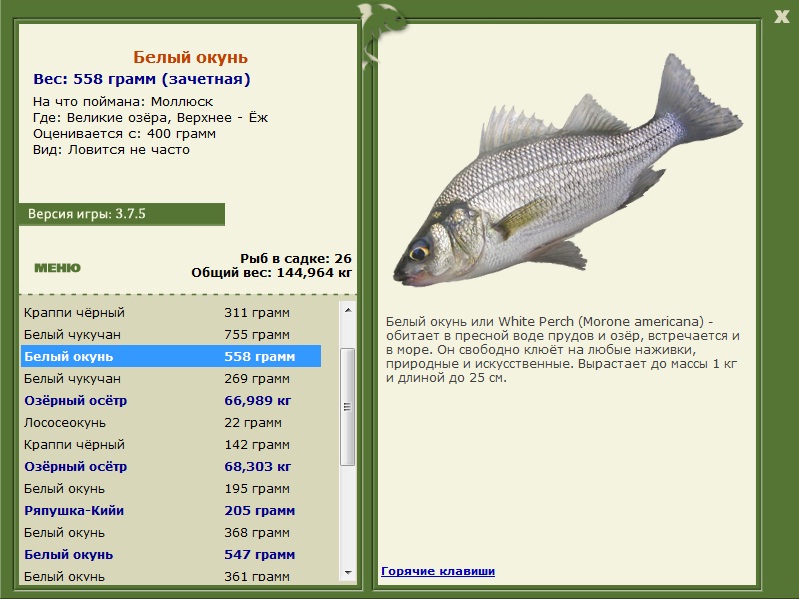799x599 pixels.
Task: Select Озёрный осётр 68,303 кг row
Action: click(171, 466)
